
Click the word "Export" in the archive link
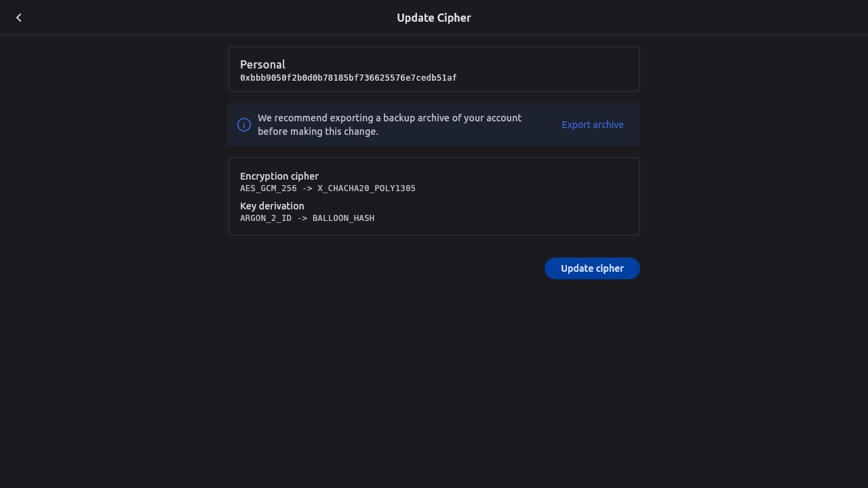pos(576,125)
